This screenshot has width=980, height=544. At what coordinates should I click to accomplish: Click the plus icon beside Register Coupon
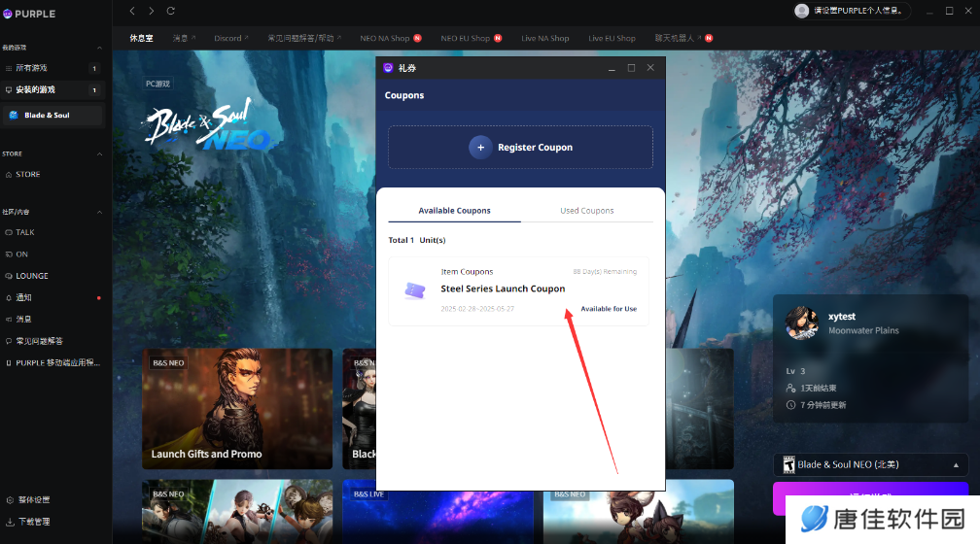click(x=480, y=148)
